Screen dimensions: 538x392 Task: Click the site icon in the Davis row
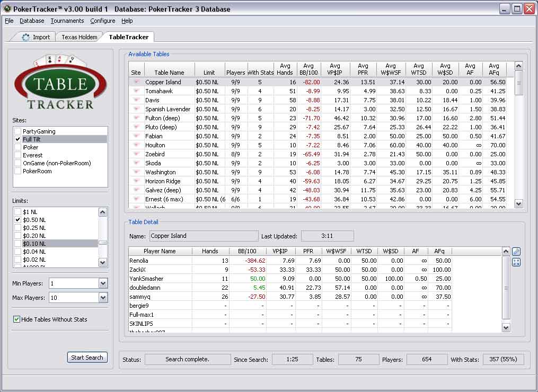137,100
